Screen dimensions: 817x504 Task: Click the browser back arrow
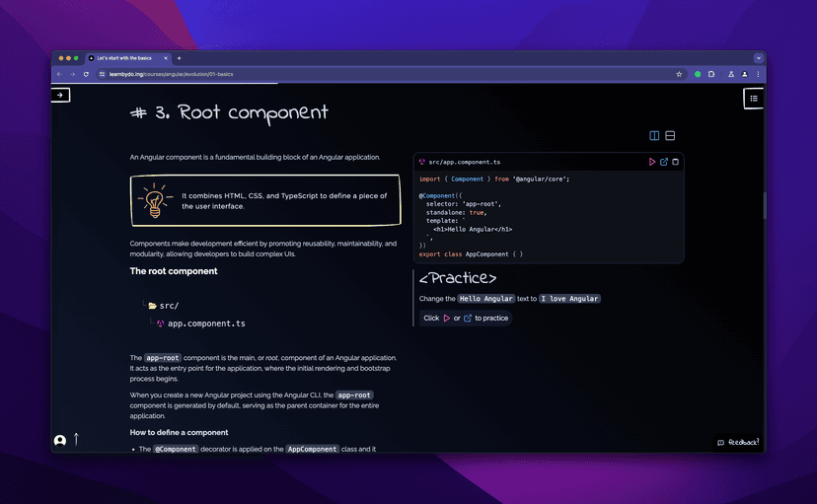click(x=59, y=74)
